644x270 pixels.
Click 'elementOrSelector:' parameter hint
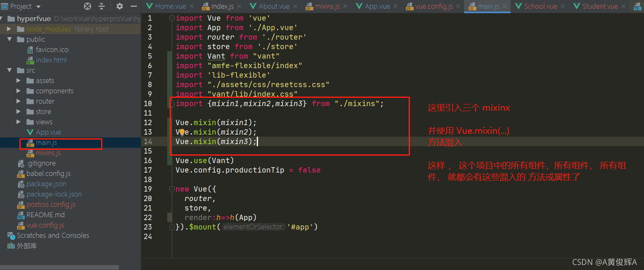click(x=253, y=227)
